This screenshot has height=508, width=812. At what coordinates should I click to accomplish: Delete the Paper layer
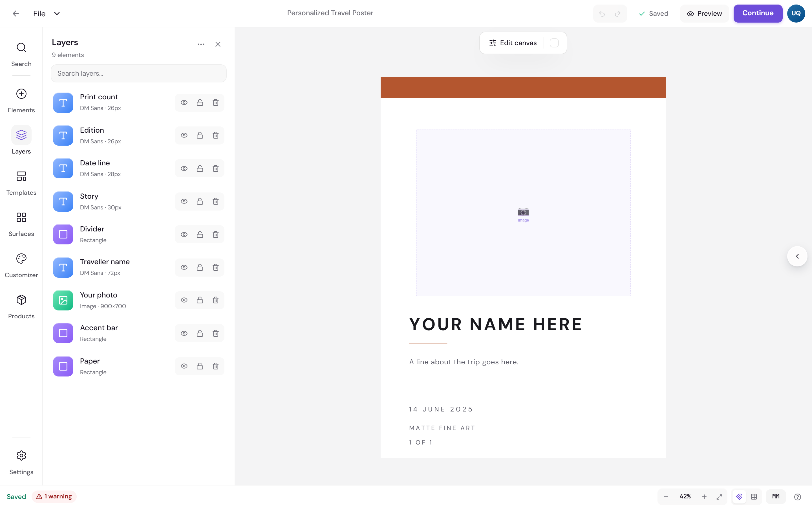(x=216, y=366)
